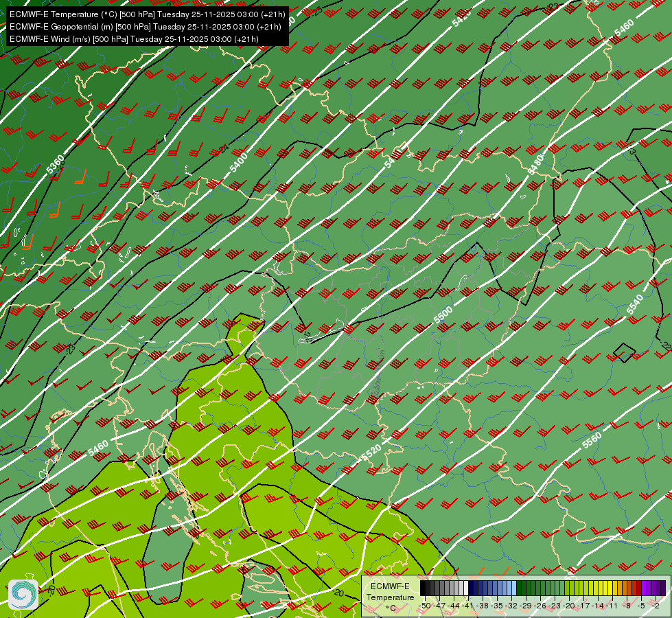Click the 5400 geopotential contour label
This screenshot has height=618, width=672.
tap(239, 163)
